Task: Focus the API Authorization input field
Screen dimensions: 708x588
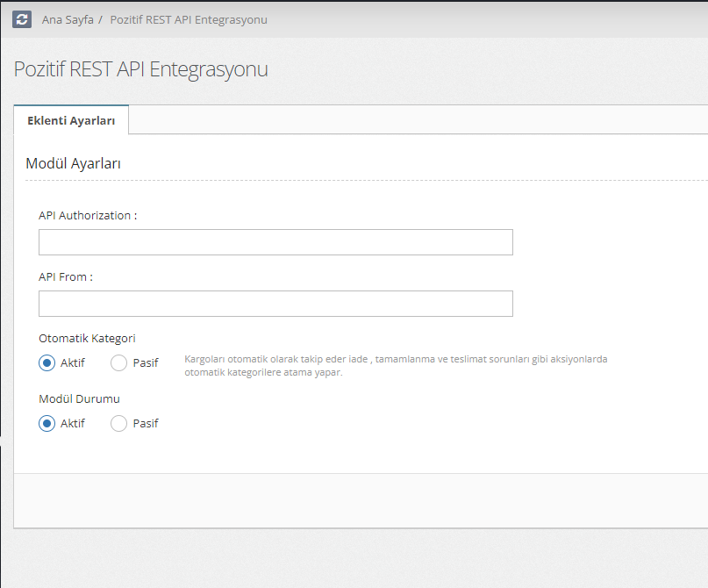Action: (x=275, y=242)
